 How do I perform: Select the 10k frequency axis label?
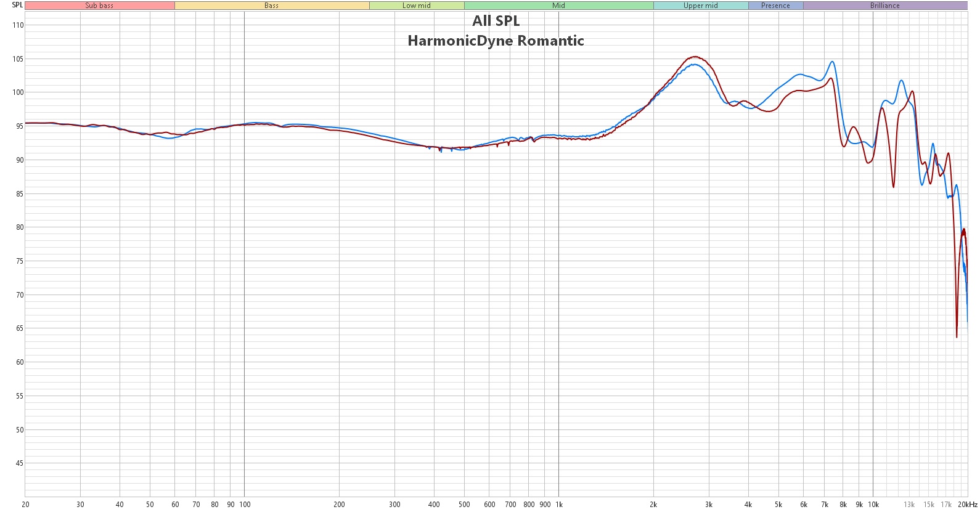pyautogui.click(x=873, y=505)
